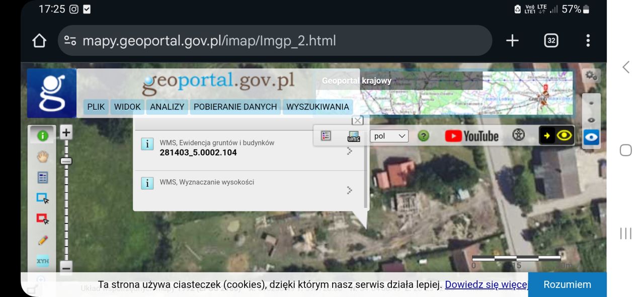Viewport: 644px width, 297px height.
Task: Click the Rozumiem cookie consent button
Action: [x=567, y=284]
